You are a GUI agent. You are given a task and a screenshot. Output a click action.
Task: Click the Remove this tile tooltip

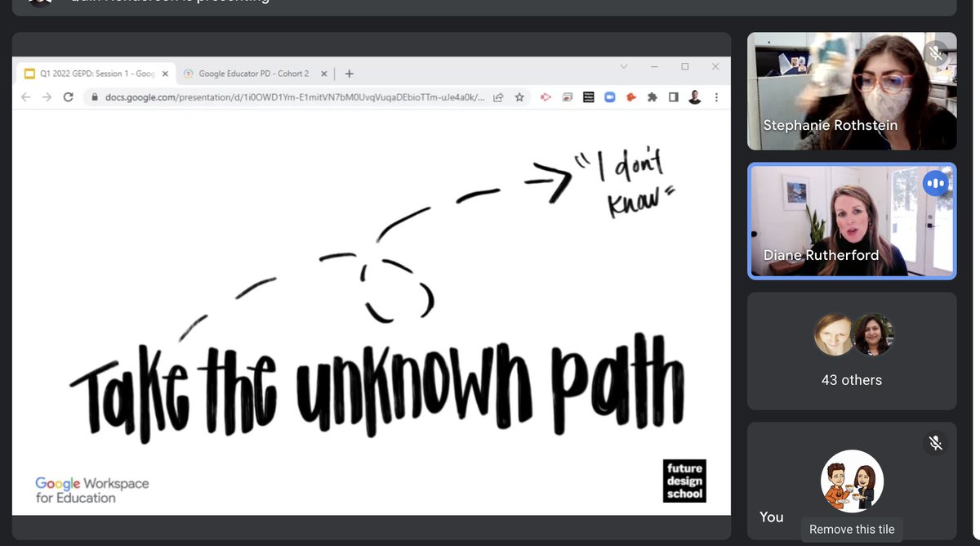pyautogui.click(x=853, y=529)
